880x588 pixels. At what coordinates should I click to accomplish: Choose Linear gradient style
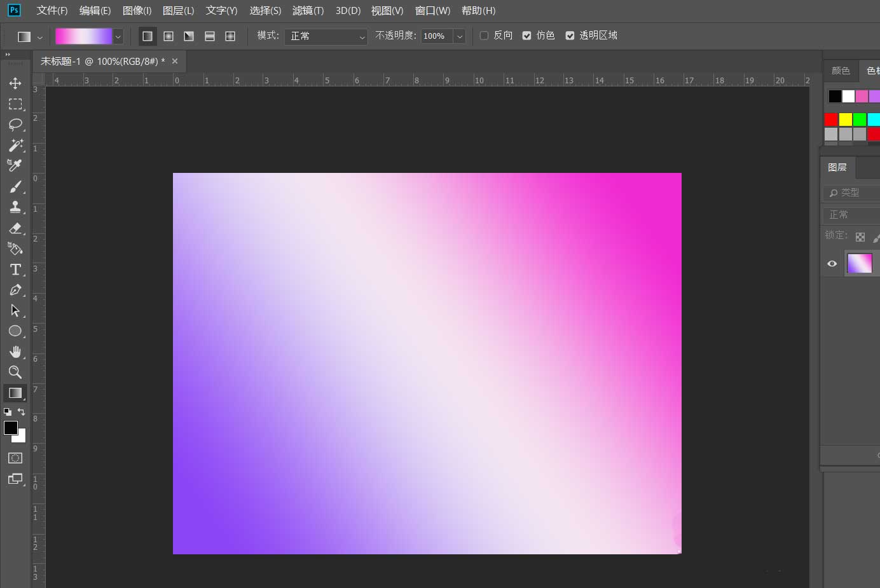coord(148,36)
